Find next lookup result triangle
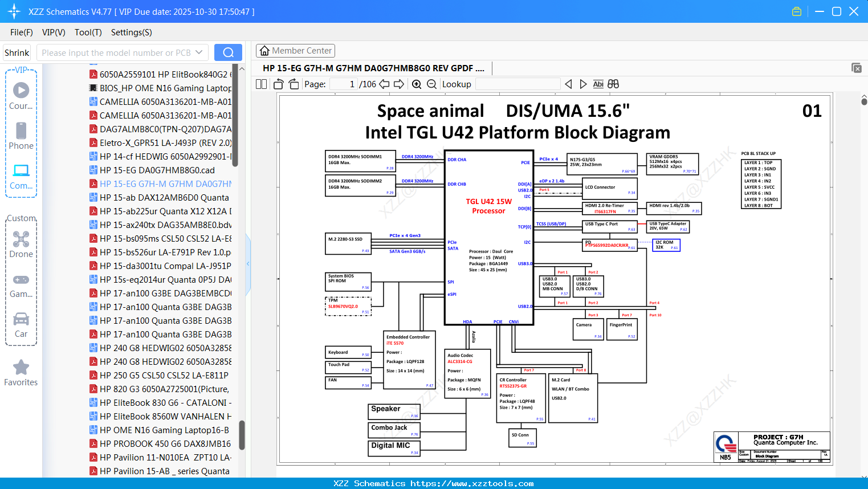 [583, 84]
